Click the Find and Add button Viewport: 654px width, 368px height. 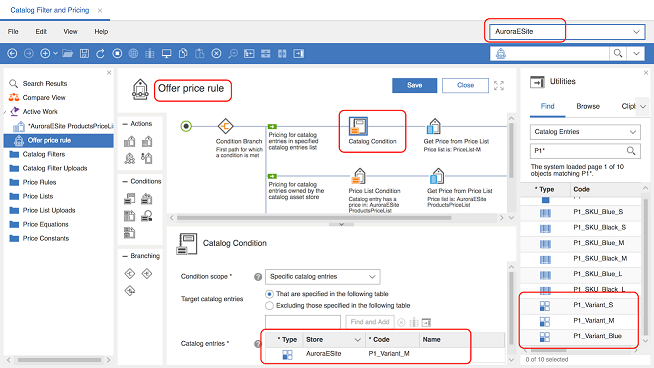tap(370, 322)
